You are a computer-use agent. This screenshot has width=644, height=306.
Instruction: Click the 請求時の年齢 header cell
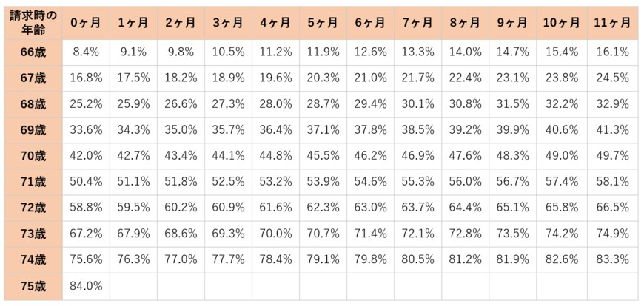[31, 23]
